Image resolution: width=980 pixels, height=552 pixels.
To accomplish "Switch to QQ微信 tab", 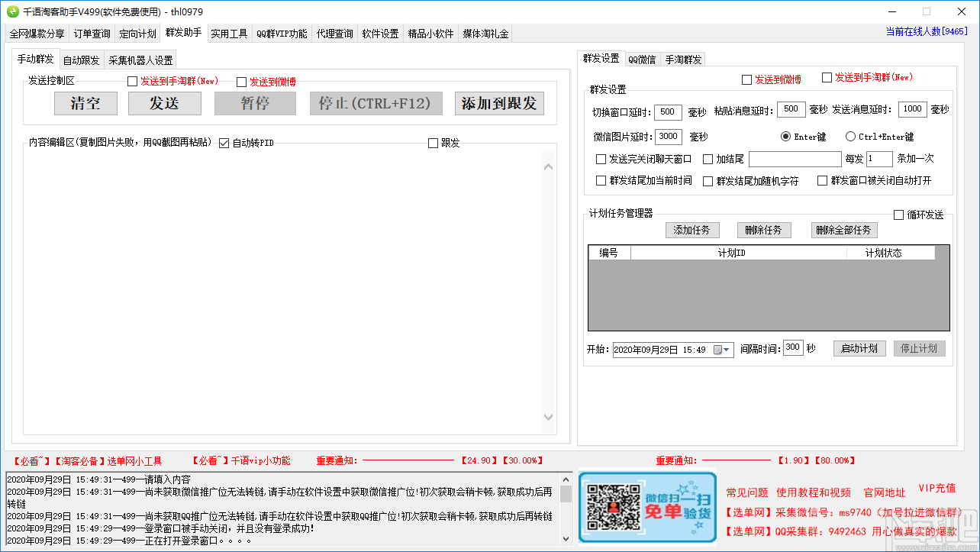I will [642, 60].
